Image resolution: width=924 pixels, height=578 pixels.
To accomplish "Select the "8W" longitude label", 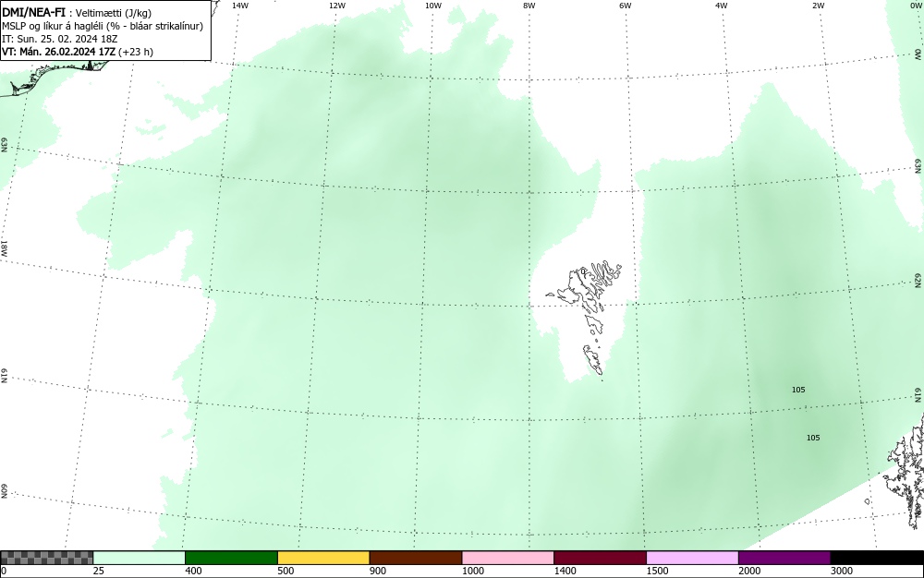I will click(x=529, y=6).
